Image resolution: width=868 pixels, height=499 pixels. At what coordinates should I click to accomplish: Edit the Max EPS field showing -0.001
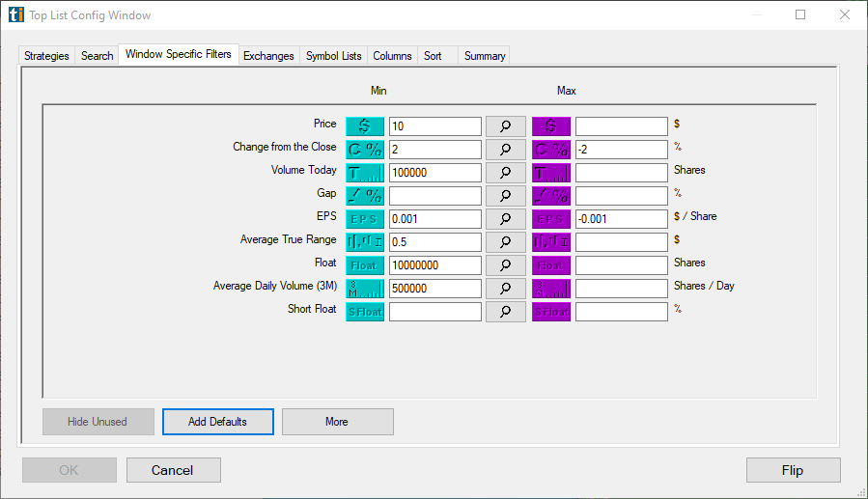pyautogui.click(x=622, y=219)
